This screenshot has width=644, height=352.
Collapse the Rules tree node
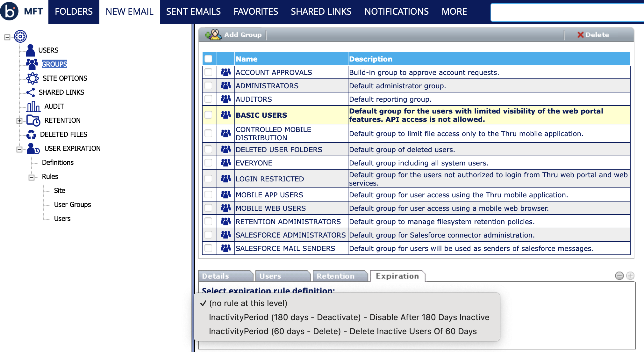32,177
